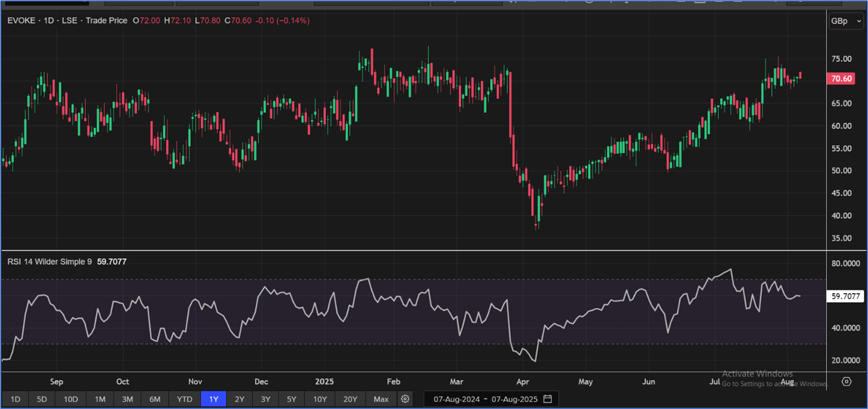Open the calendar date picker icon
Viewport: 868px width, 409px height.
(x=547, y=399)
